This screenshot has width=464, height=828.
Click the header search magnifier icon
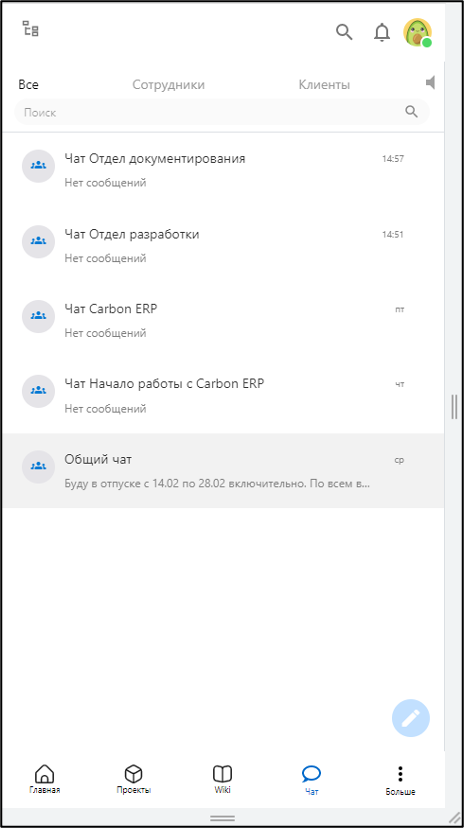(344, 32)
